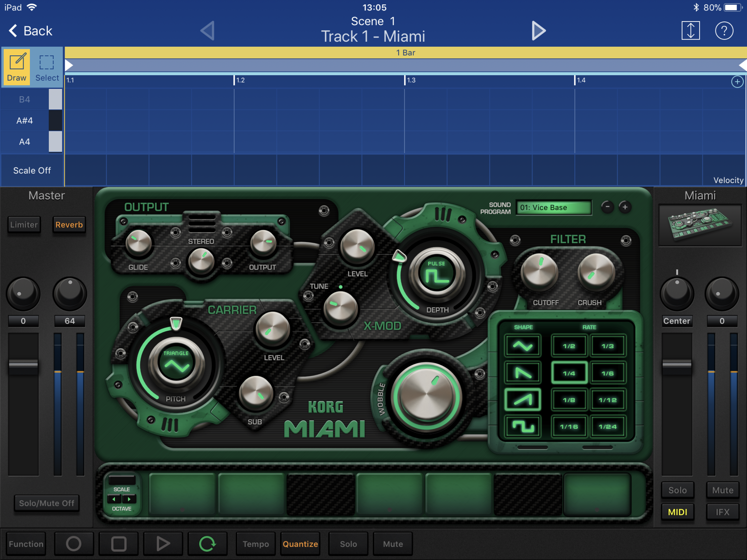Image resolution: width=747 pixels, height=560 pixels.
Task: Choose the rising sawtooth LFO shape
Action: point(523,400)
